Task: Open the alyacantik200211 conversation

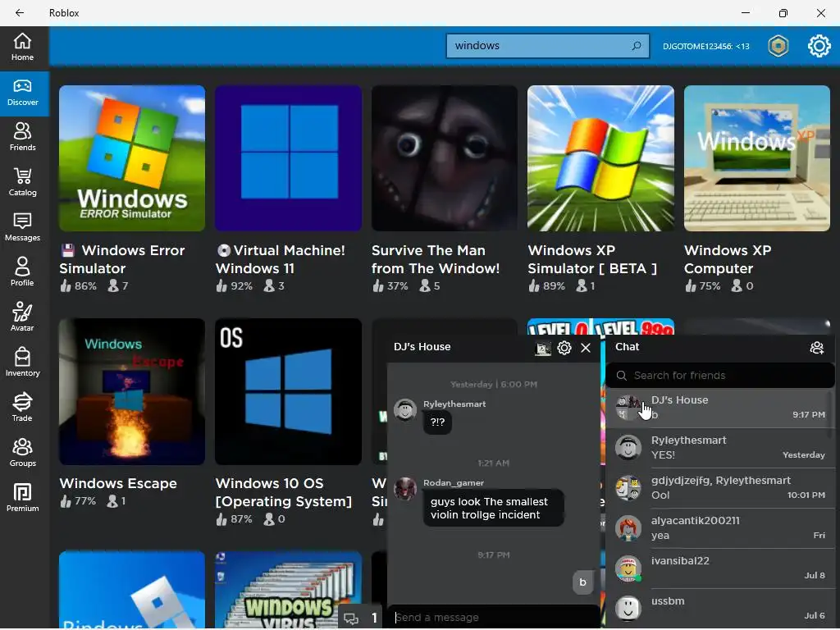Action: click(x=720, y=528)
